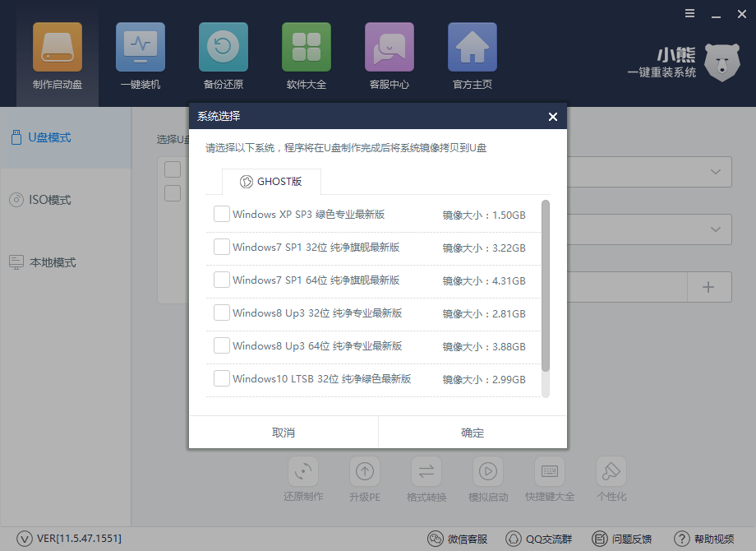This screenshot has width=756, height=551.
Task: Click 确定 to confirm system selection
Action: point(472,433)
